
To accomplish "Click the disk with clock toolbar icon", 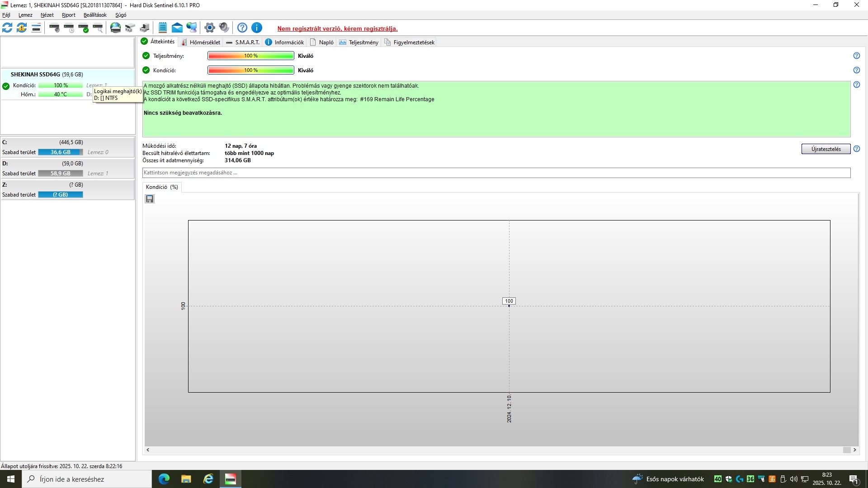I will 69,28.
